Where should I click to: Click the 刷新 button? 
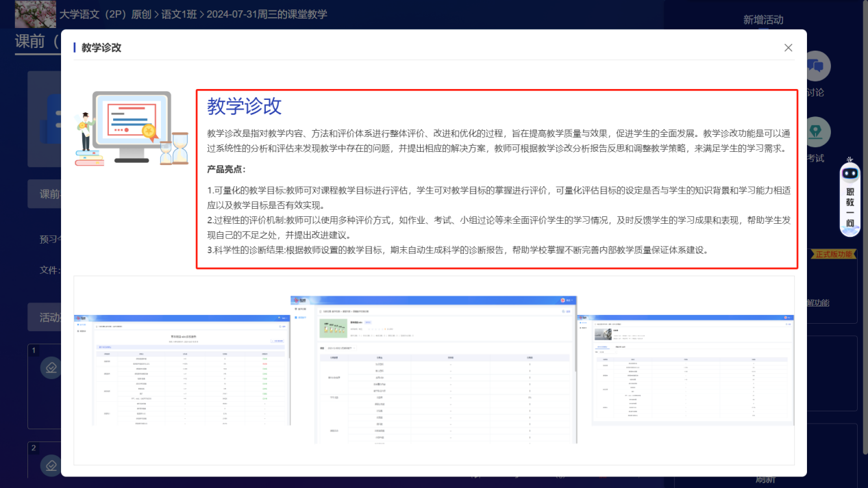click(x=767, y=479)
